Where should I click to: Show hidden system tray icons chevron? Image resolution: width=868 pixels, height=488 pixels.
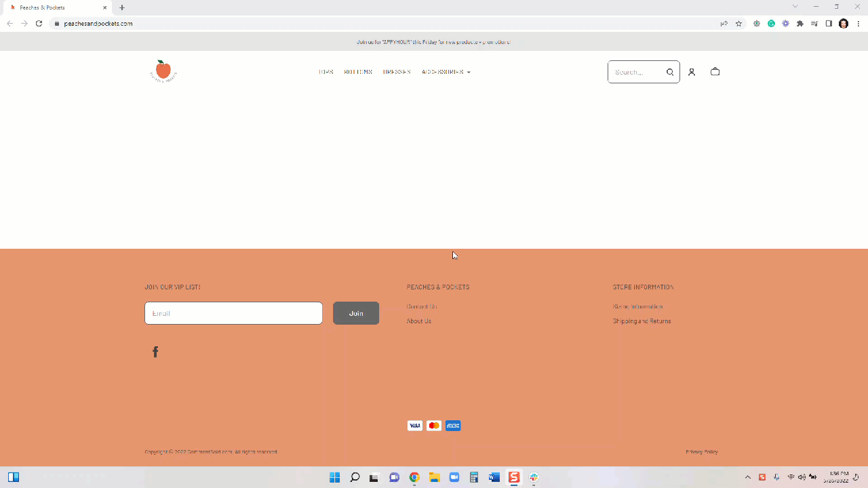click(748, 477)
